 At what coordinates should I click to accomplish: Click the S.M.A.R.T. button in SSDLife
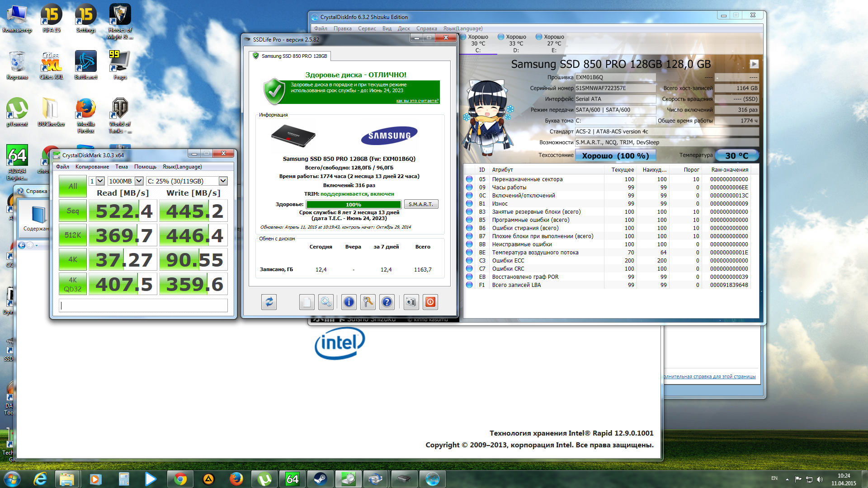pyautogui.click(x=420, y=204)
